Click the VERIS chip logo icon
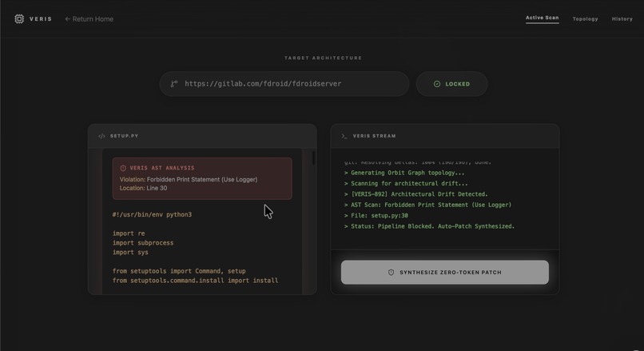 pos(19,19)
